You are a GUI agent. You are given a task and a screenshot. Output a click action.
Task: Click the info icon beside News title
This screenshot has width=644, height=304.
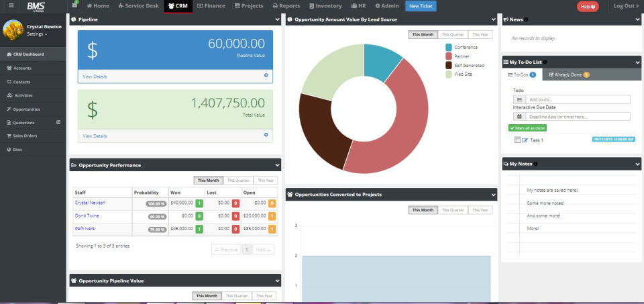[x=527, y=19]
